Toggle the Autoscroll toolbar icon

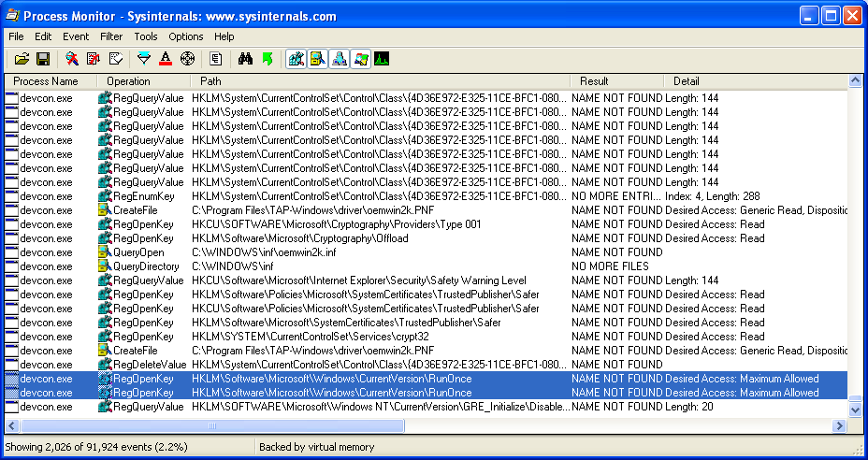(x=94, y=59)
